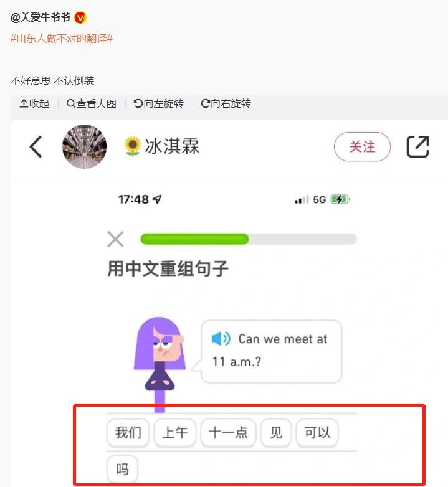Follow the user with the 关注 button
Image resolution: width=448 pixels, height=487 pixels.
[362, 146]
